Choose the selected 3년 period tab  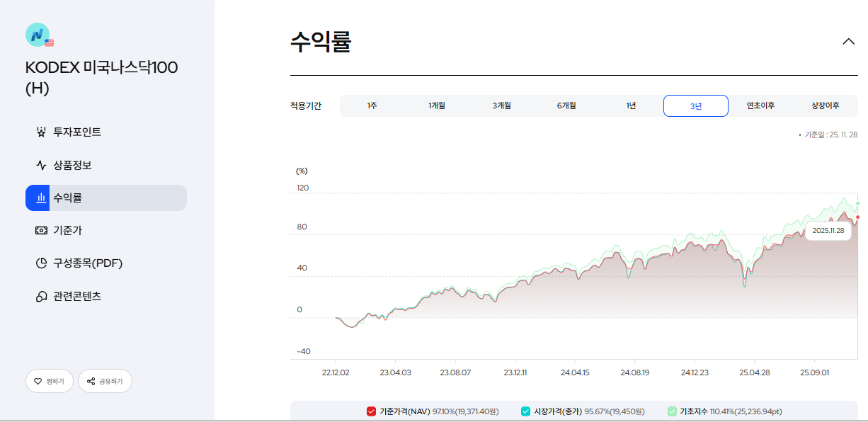[x=696, y=105]
